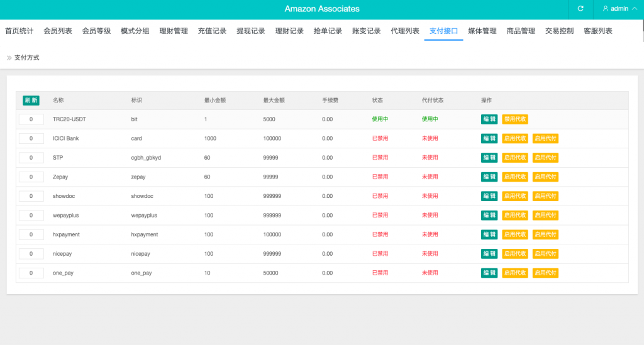Click 编辑 for the wepayplus row

pos(489,216)
